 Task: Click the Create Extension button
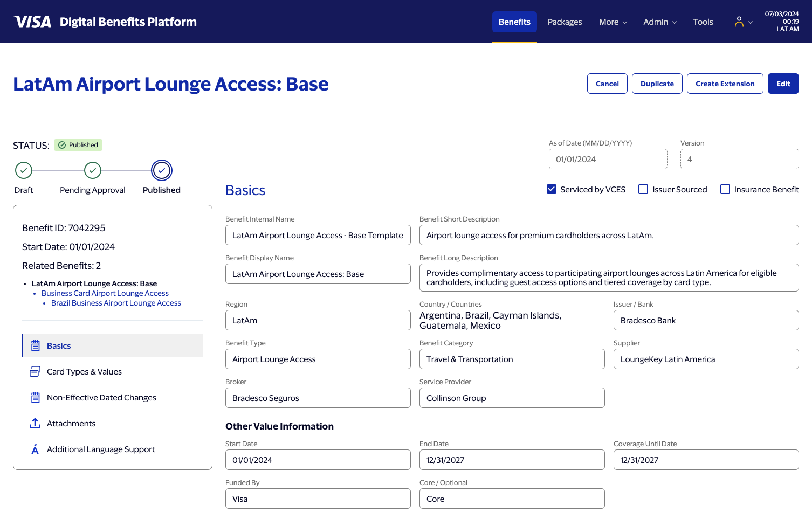tap(725, 84)
